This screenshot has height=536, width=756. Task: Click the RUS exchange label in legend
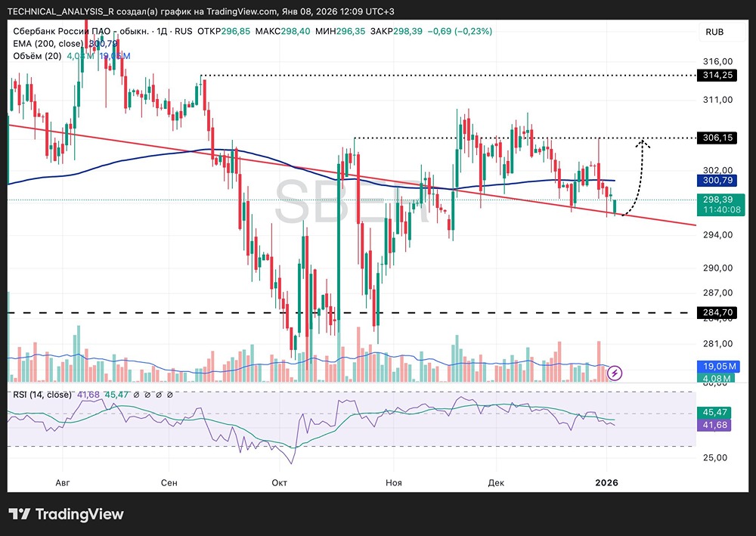point(183,31)
